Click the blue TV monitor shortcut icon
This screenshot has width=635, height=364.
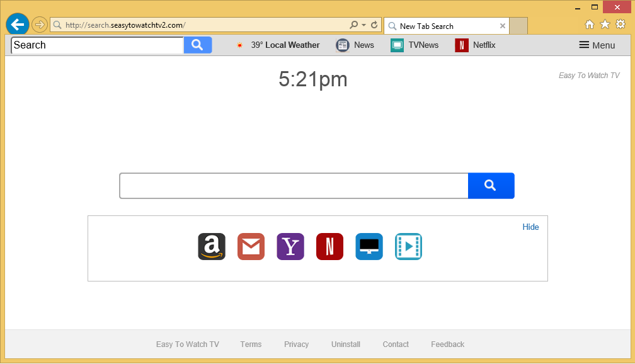(x=369, y=246)
